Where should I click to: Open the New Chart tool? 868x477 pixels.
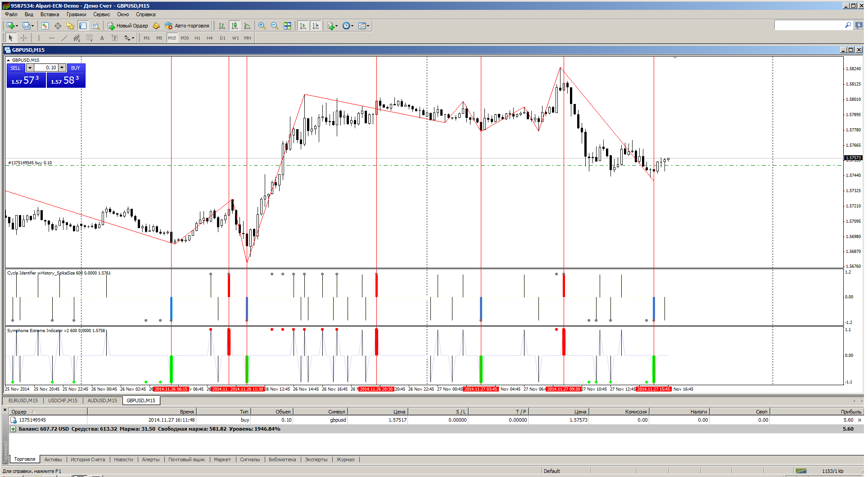[x=10, y=26]
